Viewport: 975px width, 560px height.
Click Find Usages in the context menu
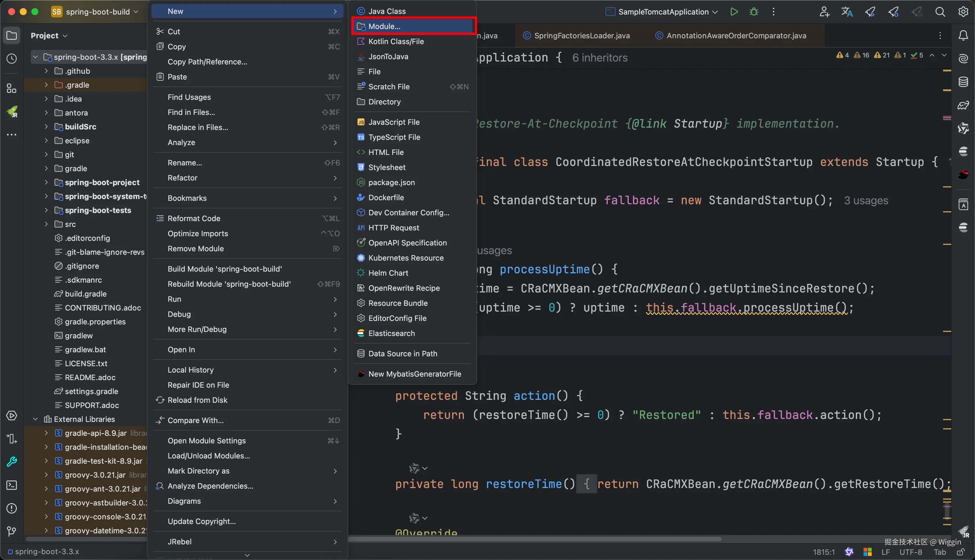[x=189, y=97]
